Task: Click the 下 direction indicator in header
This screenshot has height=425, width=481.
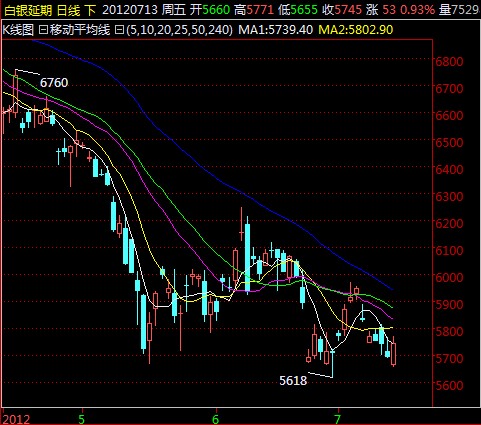Action: coord(90,10)
